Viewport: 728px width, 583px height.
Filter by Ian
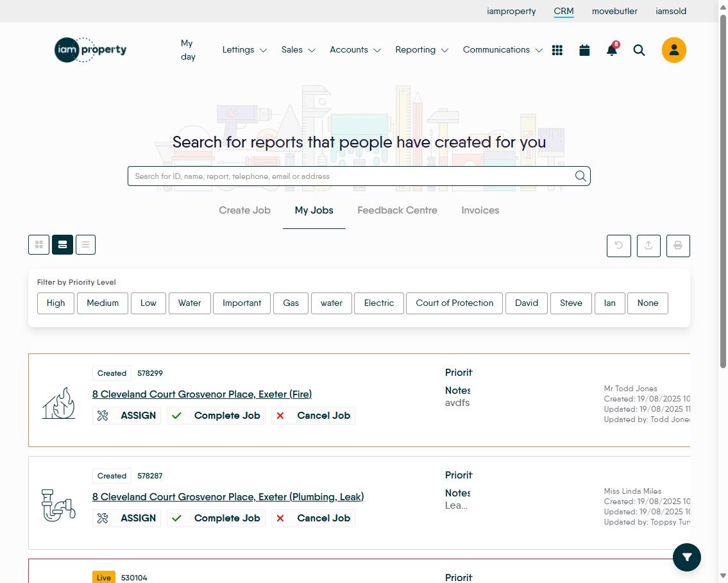point(609,303)
